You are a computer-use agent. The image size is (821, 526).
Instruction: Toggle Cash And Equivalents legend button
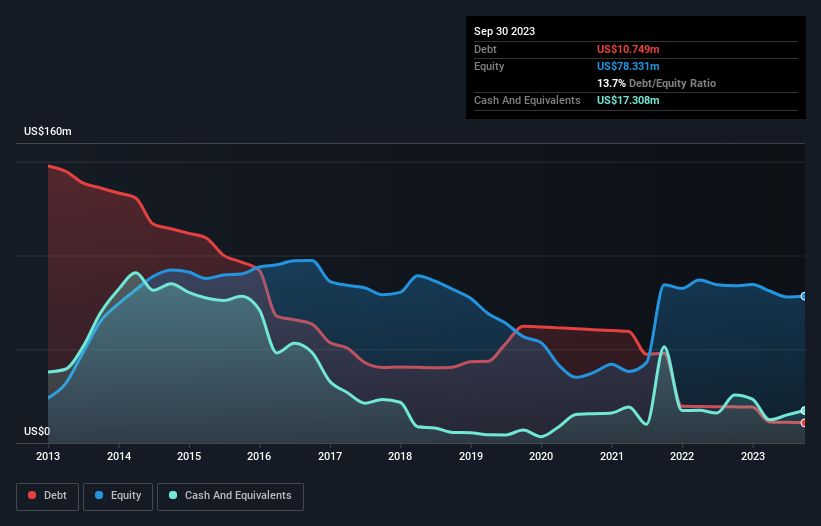pyautogui.click(x=230, y=496)
